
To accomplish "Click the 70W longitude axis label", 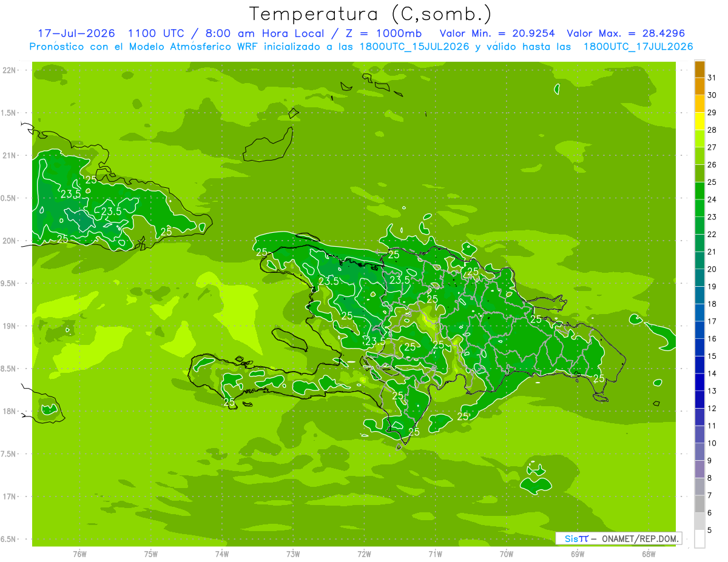I will point(506,554).
